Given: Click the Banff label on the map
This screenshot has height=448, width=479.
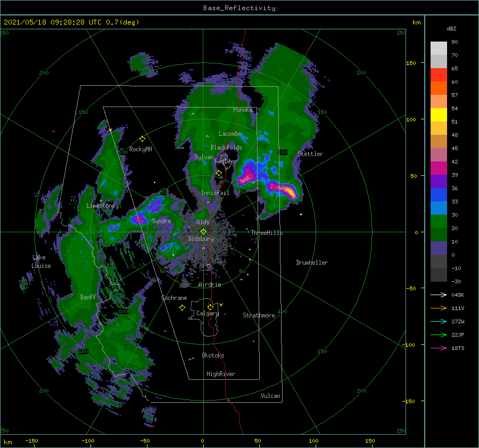Looking at the screenshot, I should (88, 297).
